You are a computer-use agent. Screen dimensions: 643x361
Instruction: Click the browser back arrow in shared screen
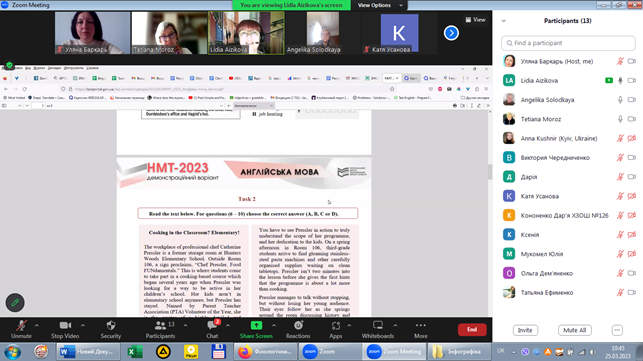[x=6, y=89]
